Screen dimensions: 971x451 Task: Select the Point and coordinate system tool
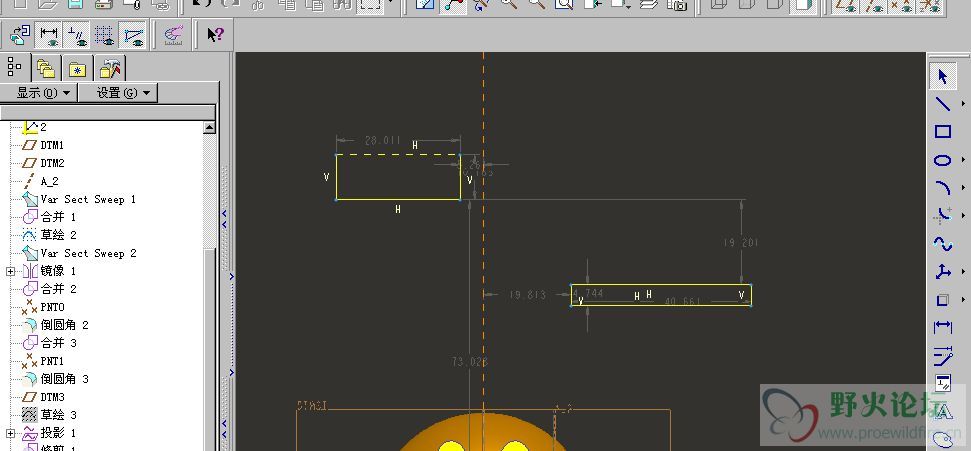coord(943,272)
